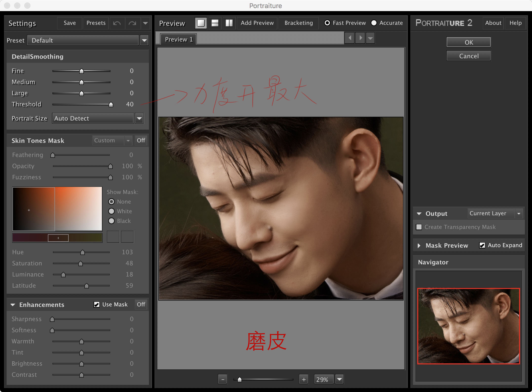
Task: Click the Bracketing button
Action: click(x=298, y=23)
